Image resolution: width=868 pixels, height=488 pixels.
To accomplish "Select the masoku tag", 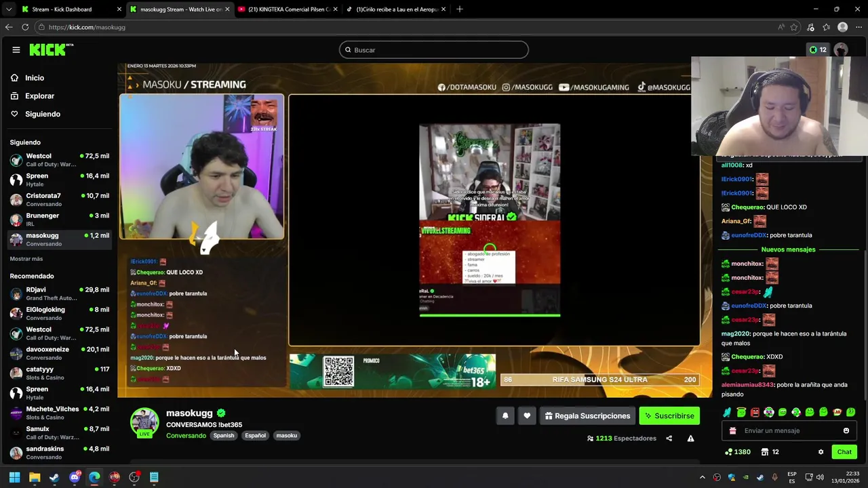I will click(x=286, y=436).
